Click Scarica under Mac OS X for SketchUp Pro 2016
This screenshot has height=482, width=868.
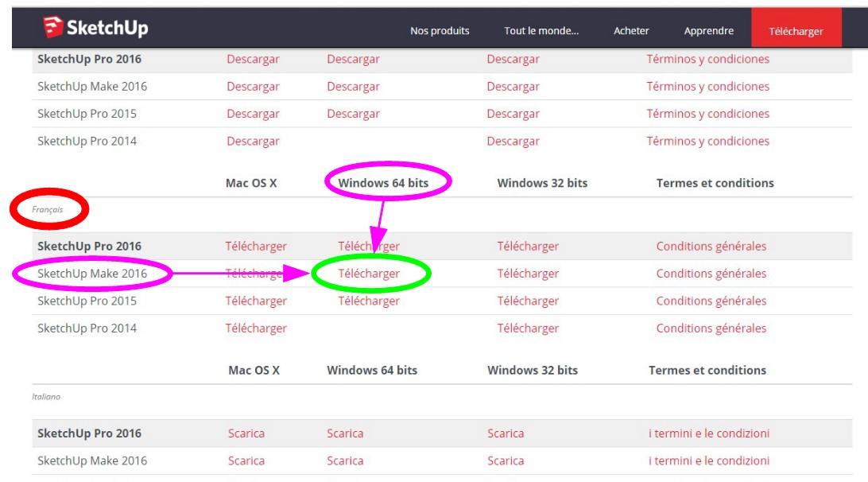(246, 433)
